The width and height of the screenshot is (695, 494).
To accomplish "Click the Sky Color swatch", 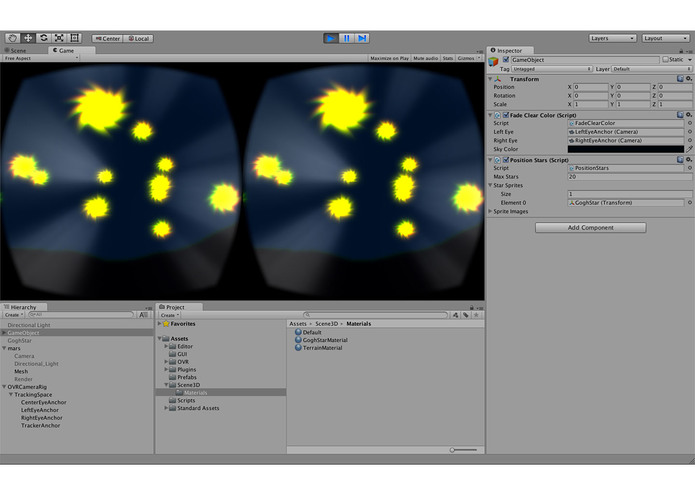I will pos(626,149).
